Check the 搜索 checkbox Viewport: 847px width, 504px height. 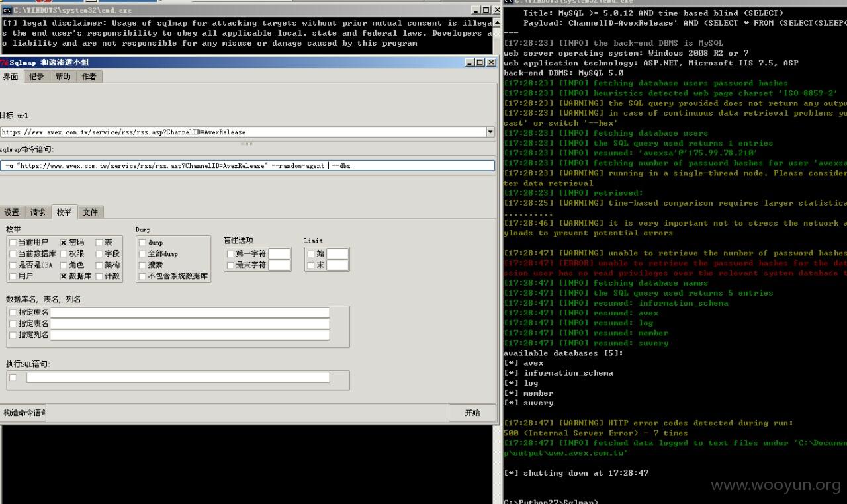click(x=142, y=265)
